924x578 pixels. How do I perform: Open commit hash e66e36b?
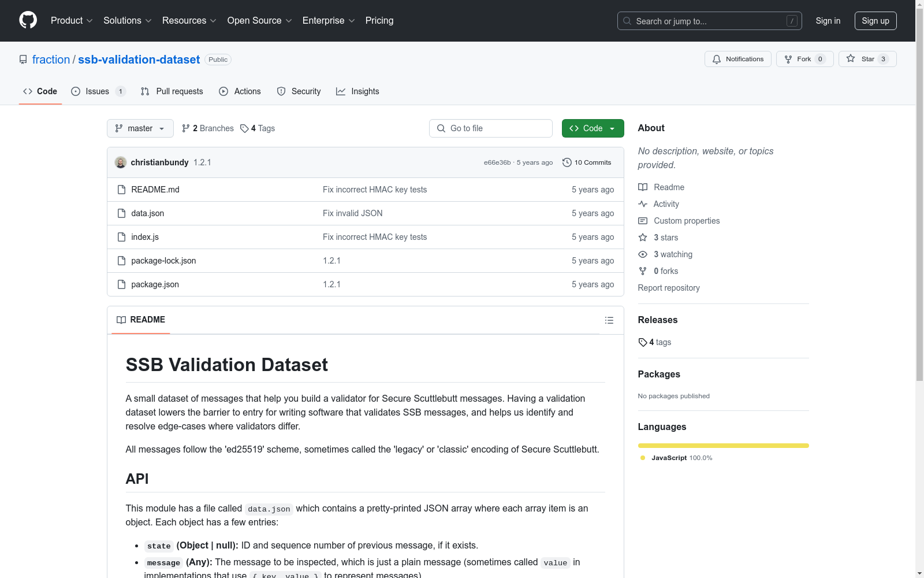pyautogui.click(x=497, y=162)
